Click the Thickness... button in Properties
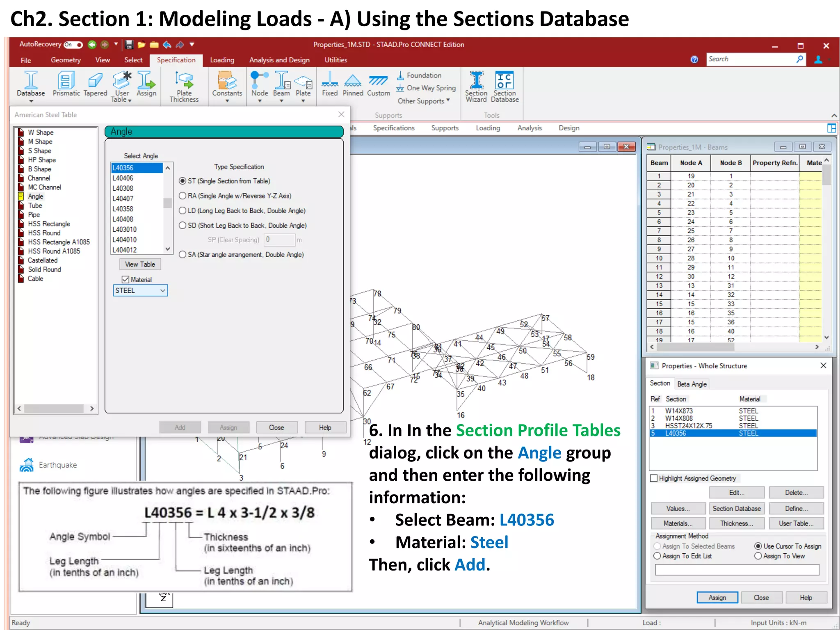The width and height of the screenshot is (840, 630). click(736, 524)
